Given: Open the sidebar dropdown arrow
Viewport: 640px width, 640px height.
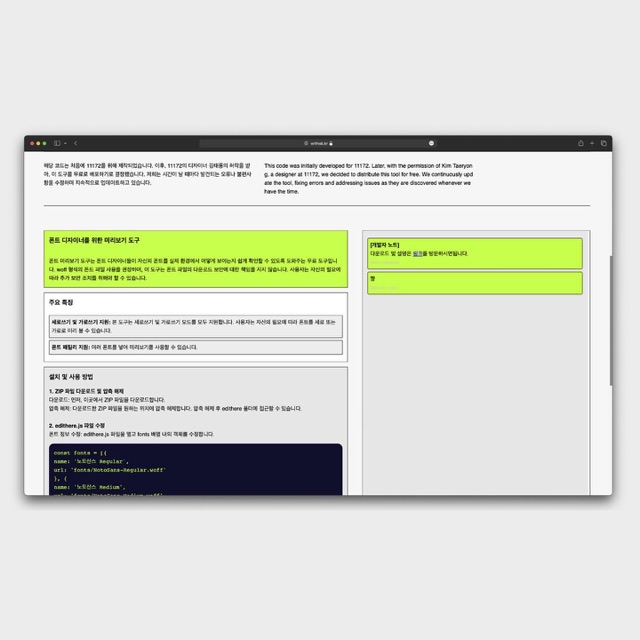Looking at the screenshot, I should pyautogui.click(x=65, y=144).
